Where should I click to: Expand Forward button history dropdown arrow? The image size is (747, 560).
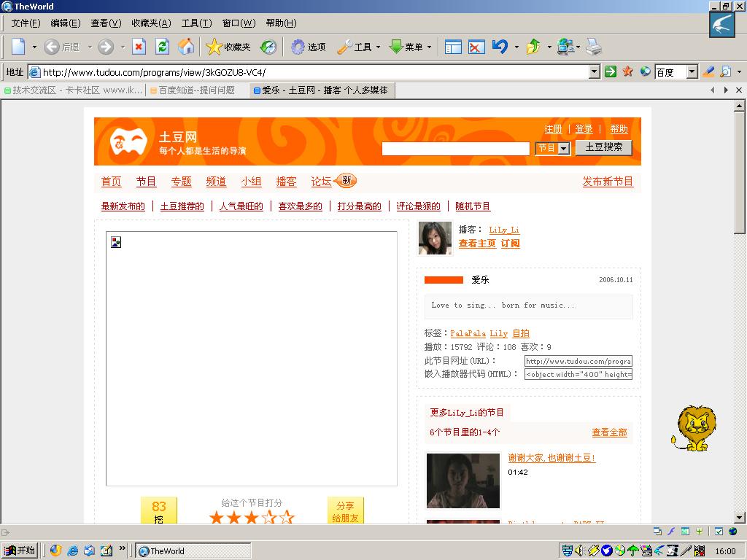pos(123,47)
